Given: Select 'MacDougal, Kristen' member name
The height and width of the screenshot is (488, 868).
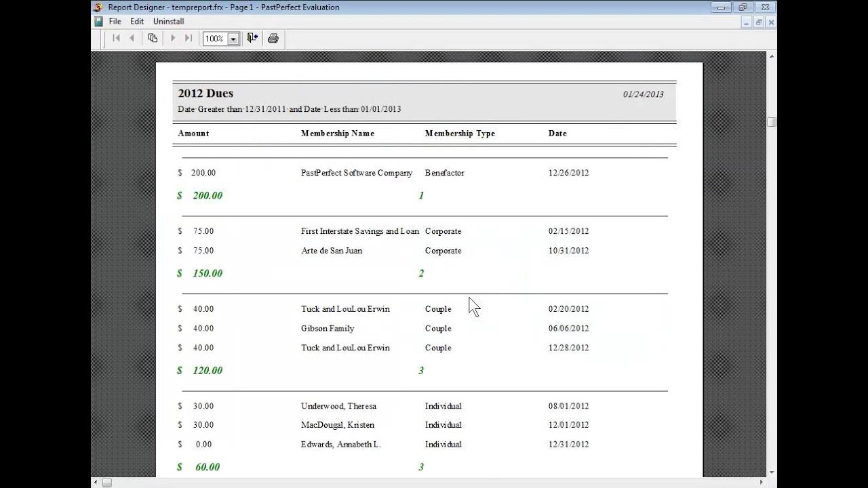Looking at the screenshot, I should [x=338, y=425].
